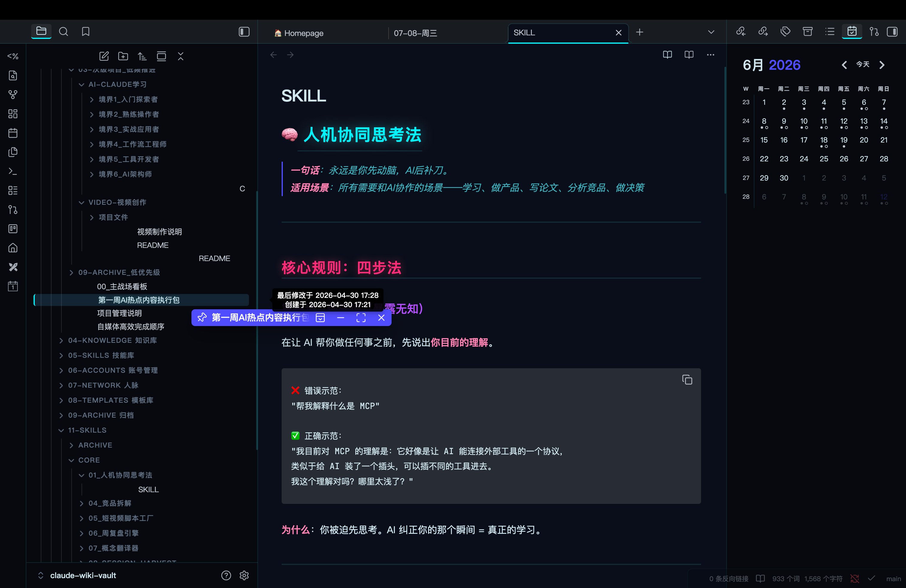Image resolution: width=906 pixels, height=588 pixels.
Task: Click the new note icon
Action: [104, 56]
